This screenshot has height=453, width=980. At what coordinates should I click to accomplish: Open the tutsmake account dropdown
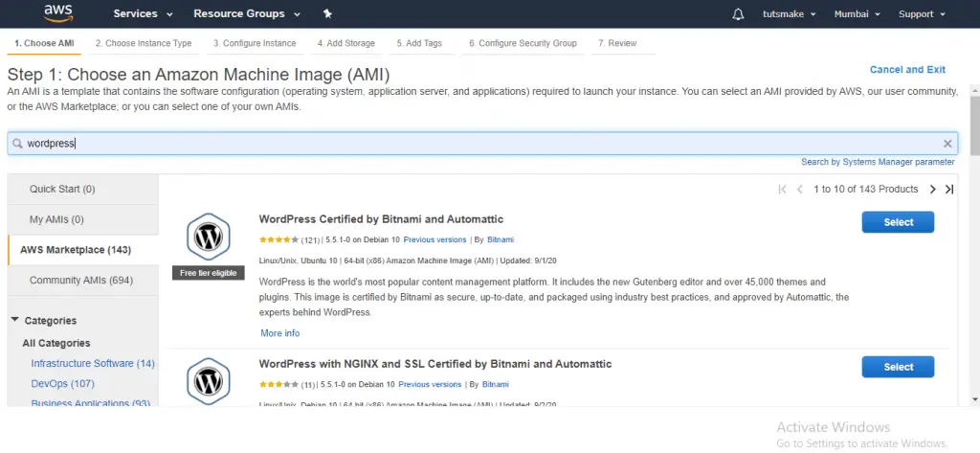790,13
